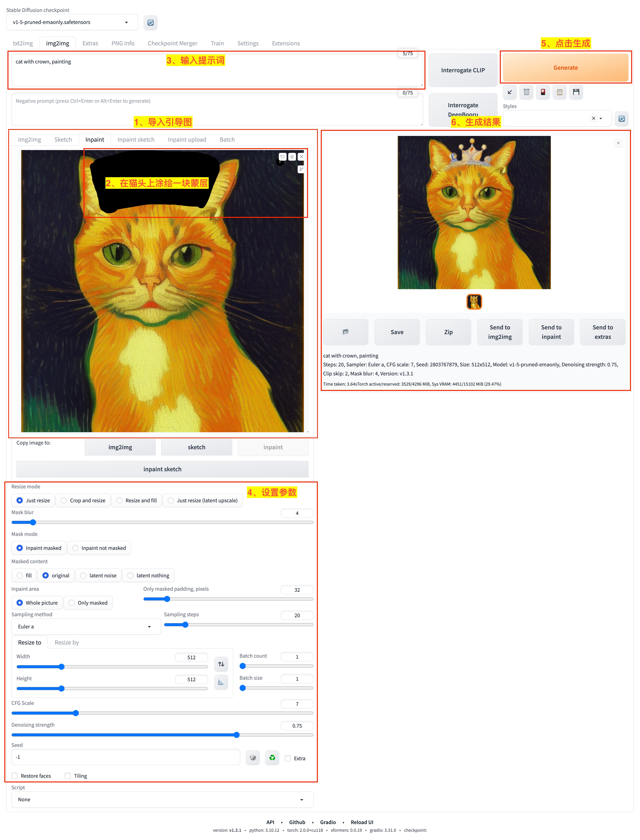The width and height of the screenshot is (640, 840).
Task: Refresh the checkpoint list icon
Action: point(150,22)
